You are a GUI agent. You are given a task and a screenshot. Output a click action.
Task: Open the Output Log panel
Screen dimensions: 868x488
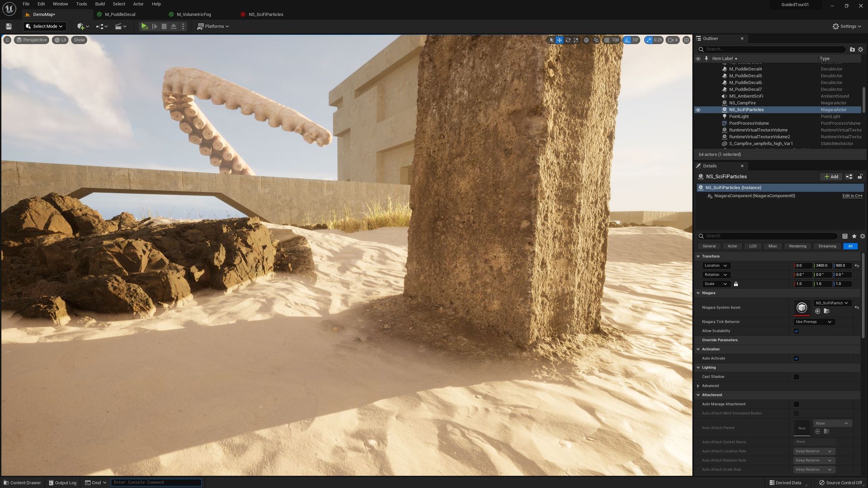point(62,483)
